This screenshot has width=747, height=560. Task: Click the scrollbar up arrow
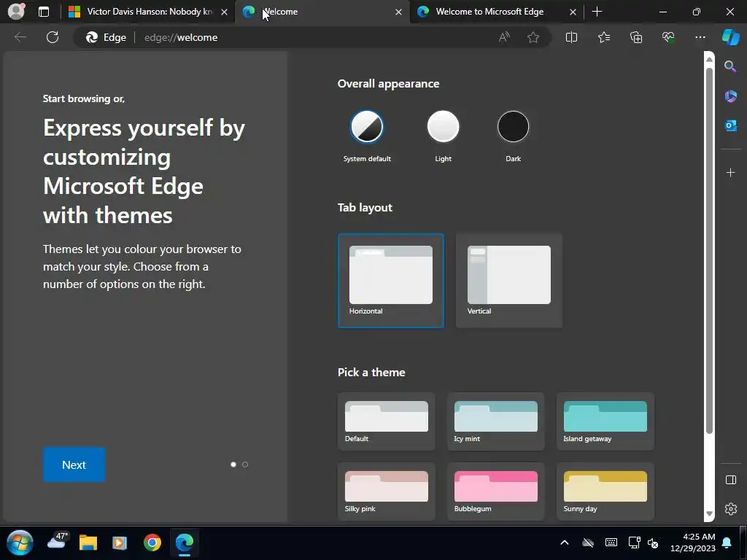[x=709, y=59]
